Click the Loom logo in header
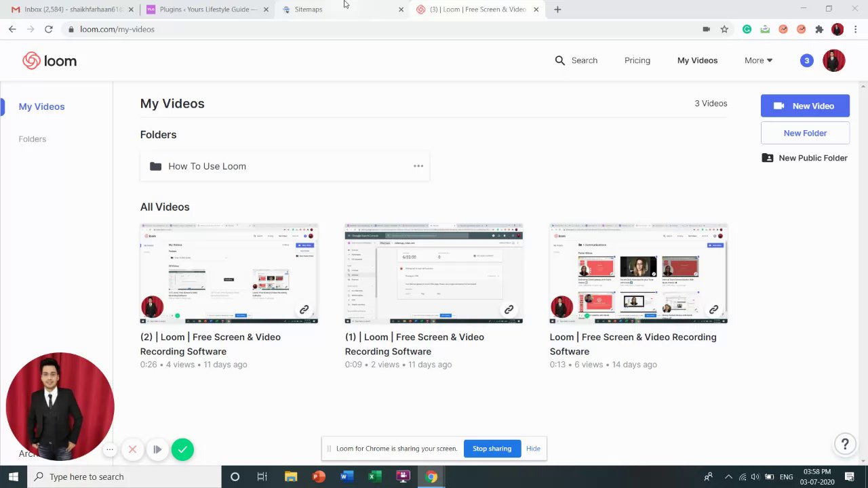Viewport: 868px width, 488px height. 50,61
